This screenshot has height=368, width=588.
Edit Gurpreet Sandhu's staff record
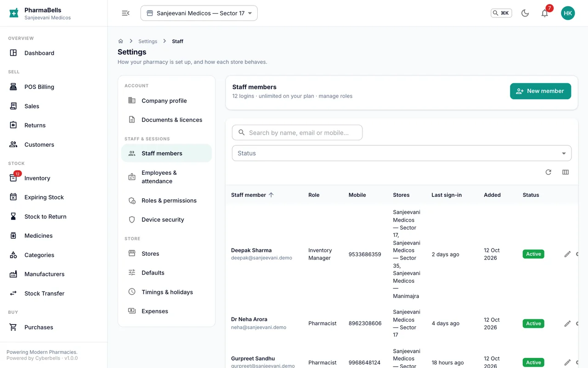(x=567, y=362)
